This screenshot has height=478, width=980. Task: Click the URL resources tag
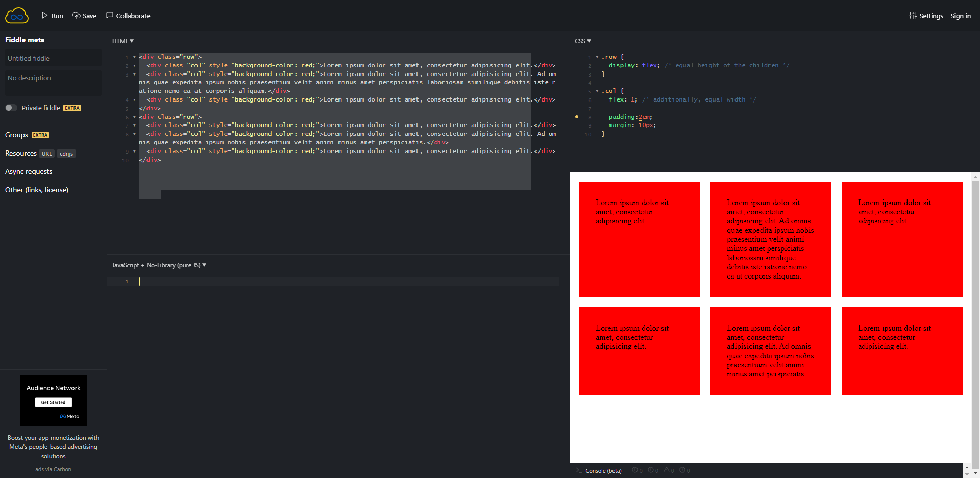pos(47,154)
